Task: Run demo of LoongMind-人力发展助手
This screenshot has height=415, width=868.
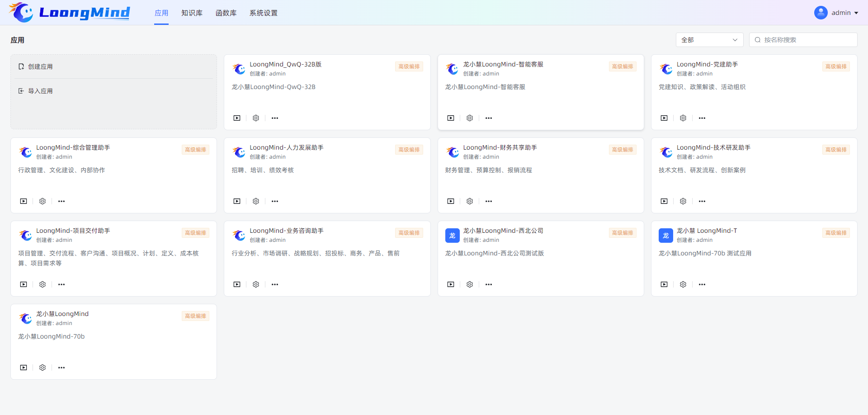Action: [237, 201]
